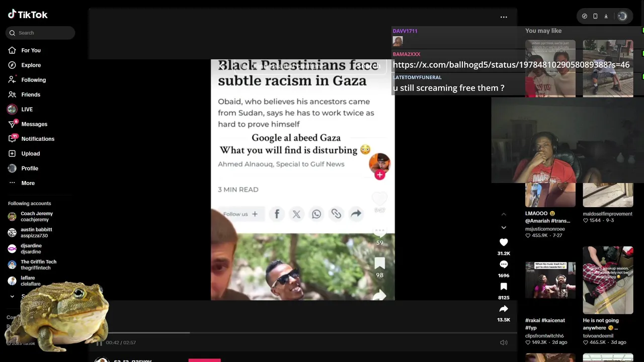Viewport: 644px width, 362px height.
Task: Open comments with 1696 count
Action: coord(504,264)
